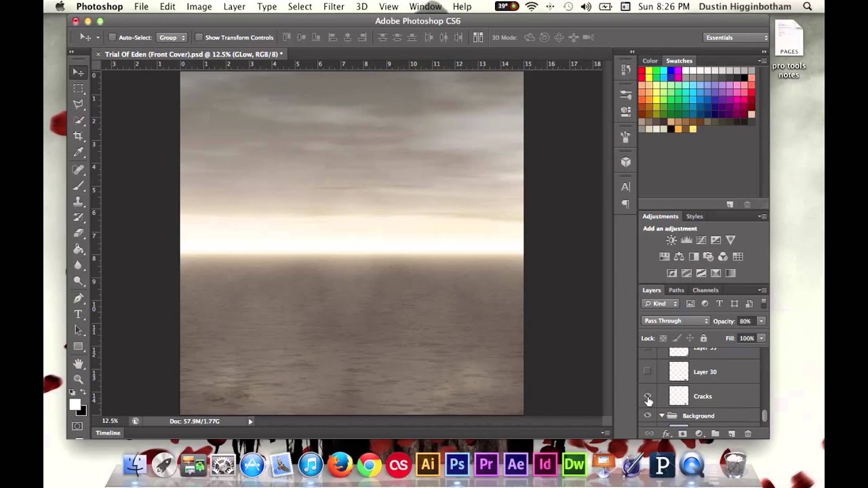This screenshot has height=488, width=868.
Task: Select the Eraser tool
Action: (79, 233)
